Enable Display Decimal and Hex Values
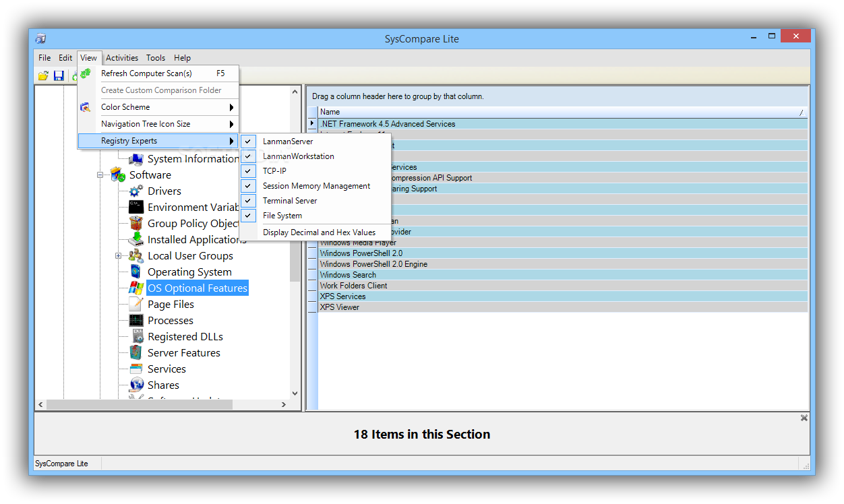 tap(315, 232)
